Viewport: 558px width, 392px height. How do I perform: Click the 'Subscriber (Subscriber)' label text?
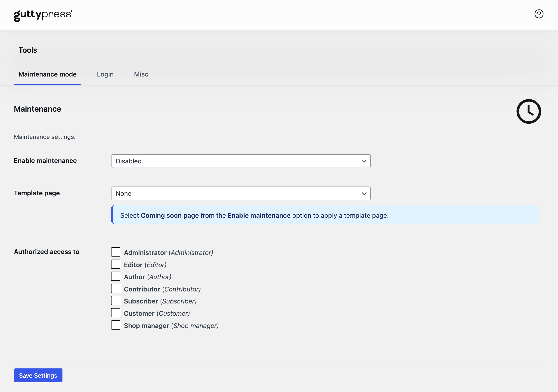click(160, 301)
